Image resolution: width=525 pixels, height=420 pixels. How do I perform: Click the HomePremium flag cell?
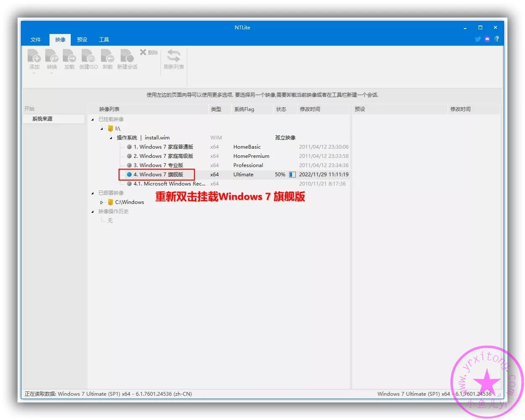(x=251, y=156)
